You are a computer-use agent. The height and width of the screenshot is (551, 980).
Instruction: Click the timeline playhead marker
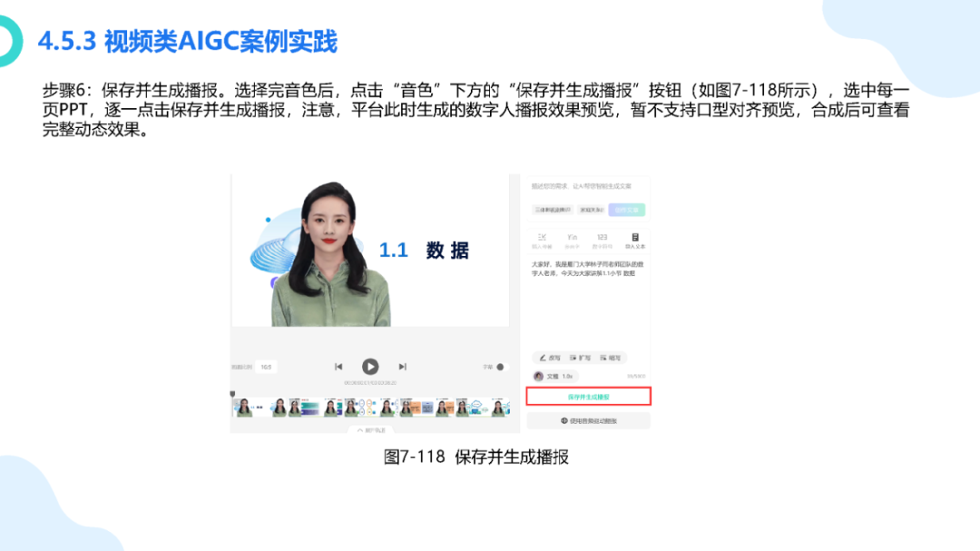point(232,395)
